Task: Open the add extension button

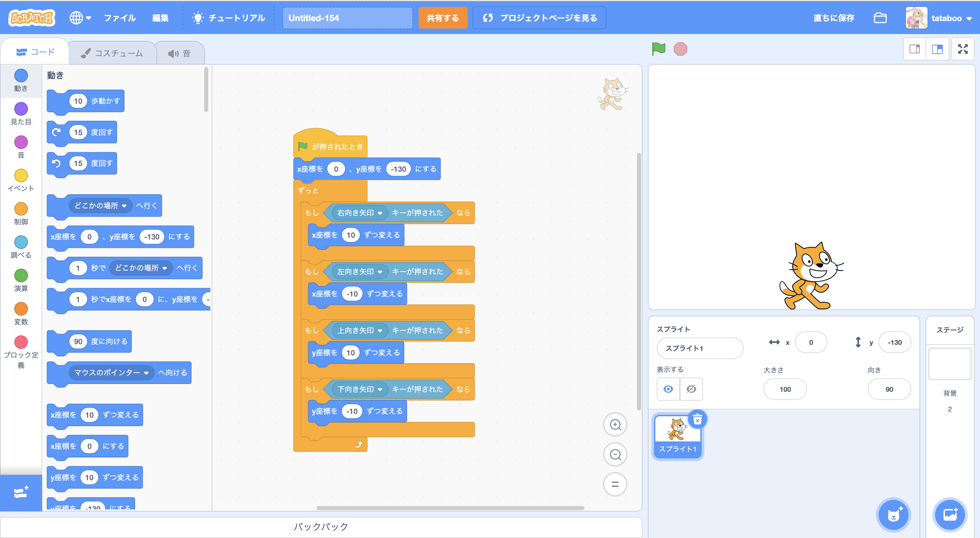Action: [x=21, y=492]
